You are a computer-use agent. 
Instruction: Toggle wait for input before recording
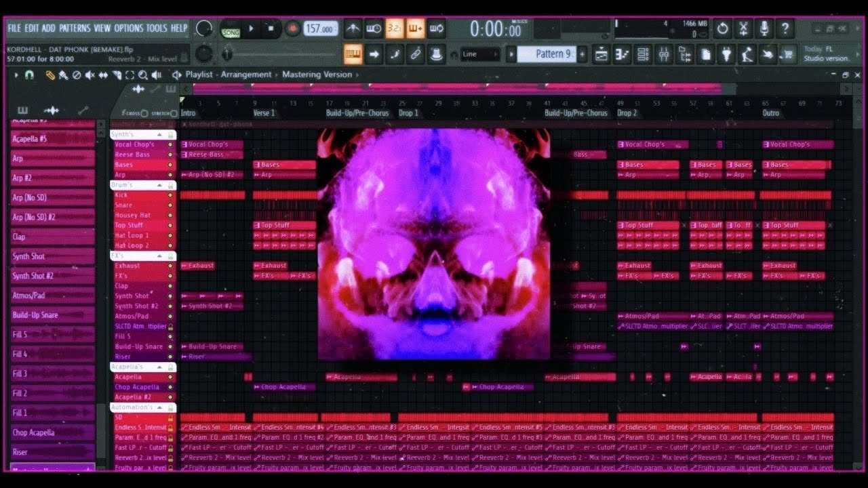coord(373,28)
